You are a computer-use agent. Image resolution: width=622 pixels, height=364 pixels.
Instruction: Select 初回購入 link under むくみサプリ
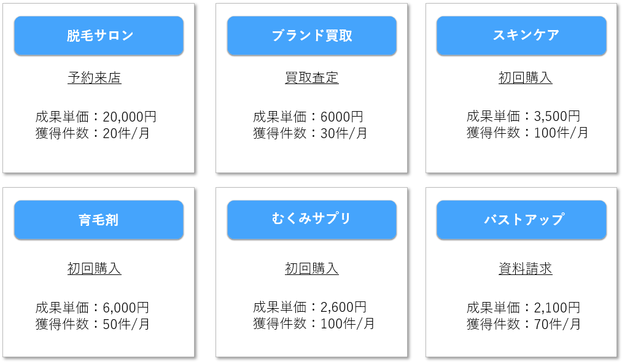[x=312, y=269]
